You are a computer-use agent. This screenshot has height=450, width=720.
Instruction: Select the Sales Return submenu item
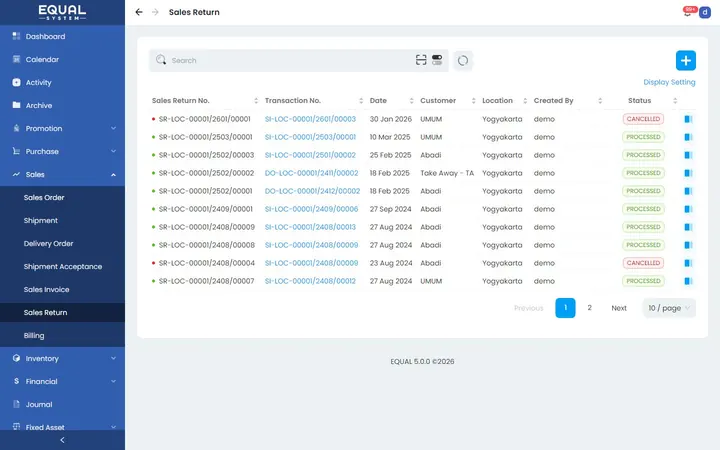tap(62, 312)
